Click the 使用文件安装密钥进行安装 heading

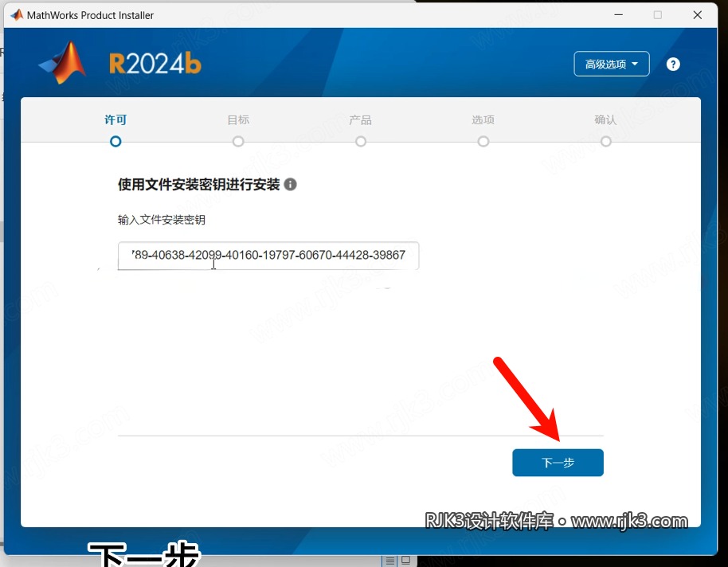pyautogui.click(x=198, y=185)
